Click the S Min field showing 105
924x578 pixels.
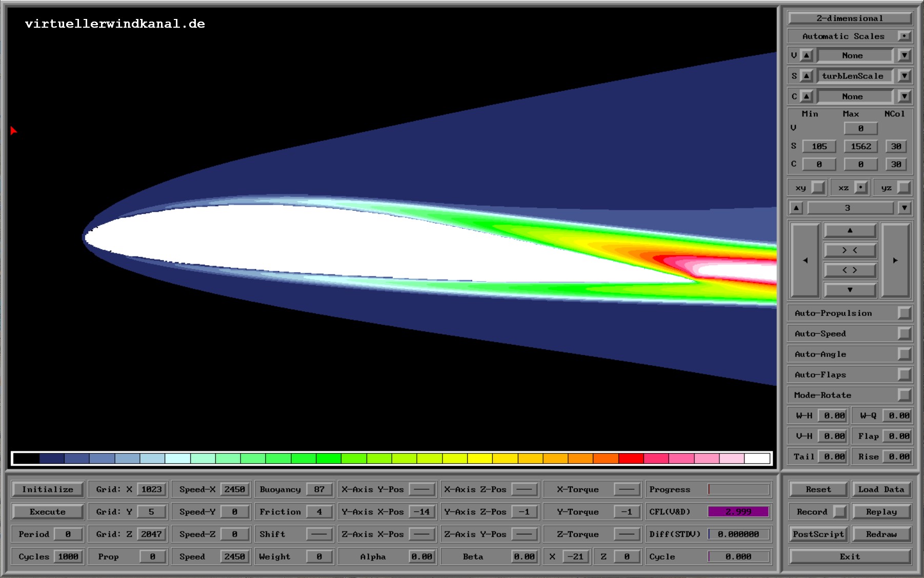[819, 146]
